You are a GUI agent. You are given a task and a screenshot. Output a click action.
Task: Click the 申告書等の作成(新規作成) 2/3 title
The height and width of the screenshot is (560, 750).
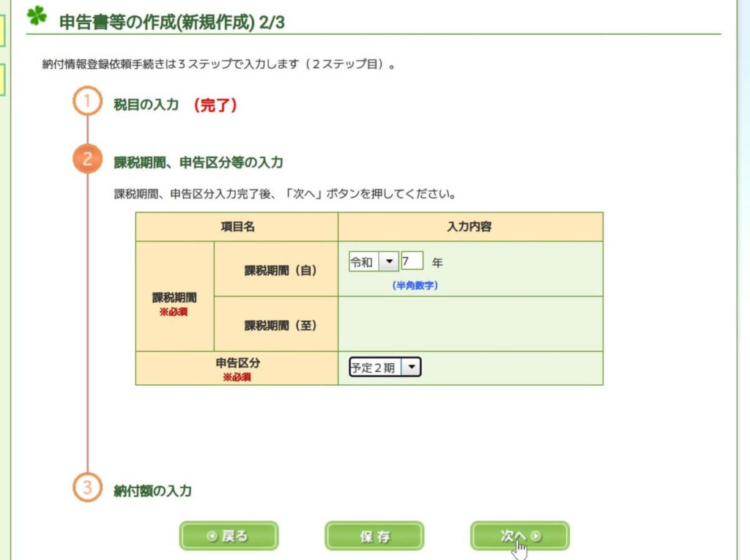[171, 23]
